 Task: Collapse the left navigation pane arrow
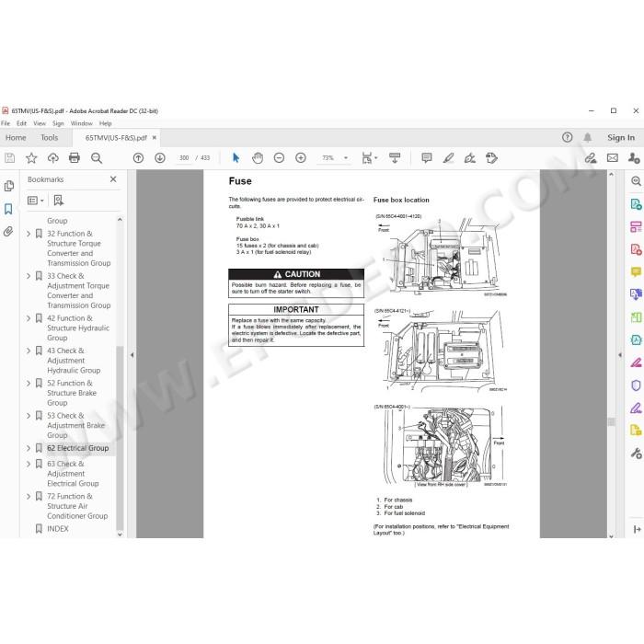coord(132,355)
